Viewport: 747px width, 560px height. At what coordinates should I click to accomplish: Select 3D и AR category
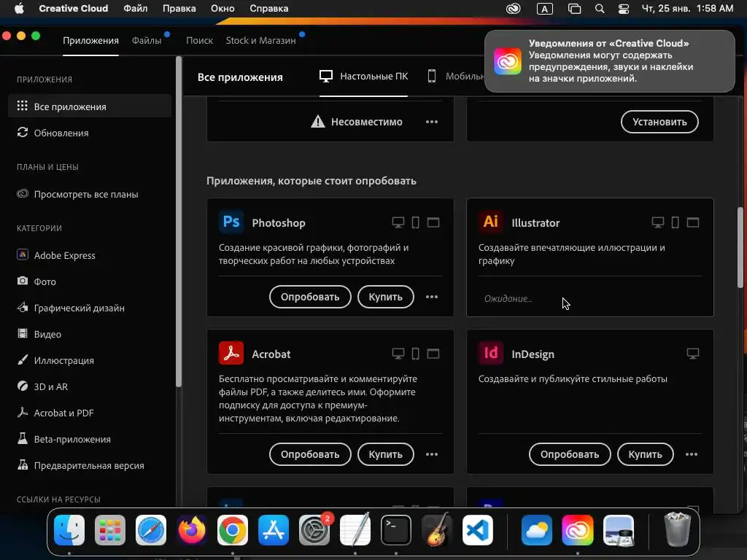(90, 386)
